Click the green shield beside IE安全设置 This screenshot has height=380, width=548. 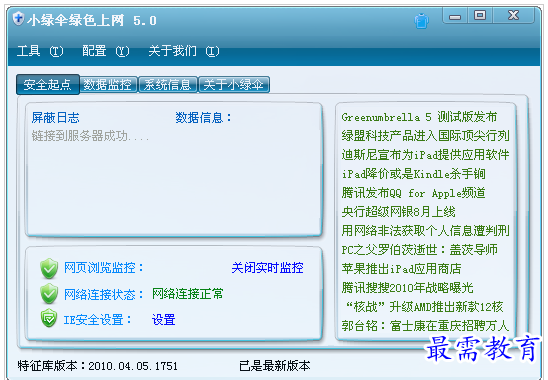(x=49, y=318)
